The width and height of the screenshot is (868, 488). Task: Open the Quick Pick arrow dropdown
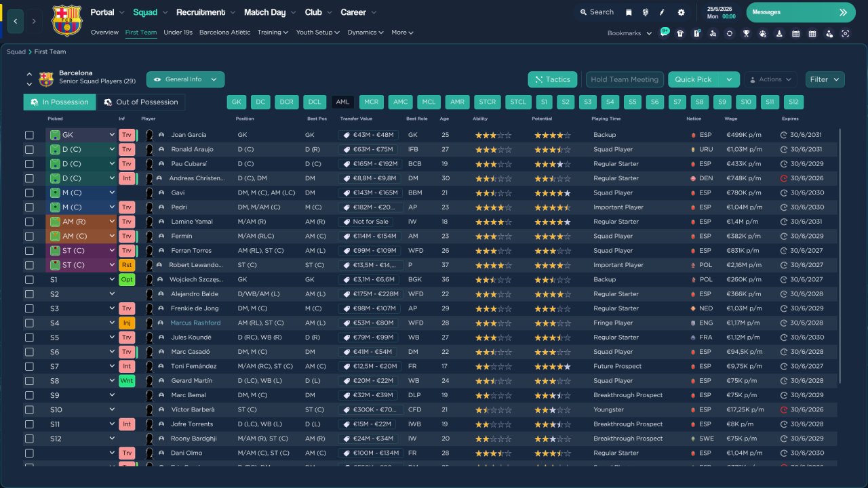point(729,79)
